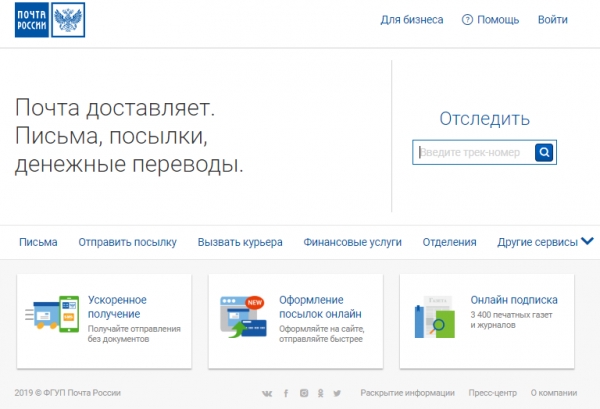Click the Онлайн подписка newspaper icon

(435, 317)
